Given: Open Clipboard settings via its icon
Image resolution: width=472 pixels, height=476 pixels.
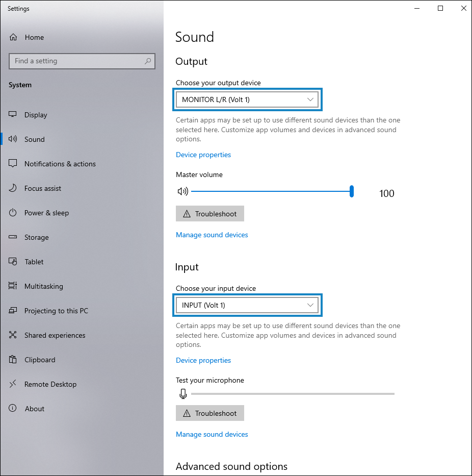Looking at the screenshot, I should point(12,360).
